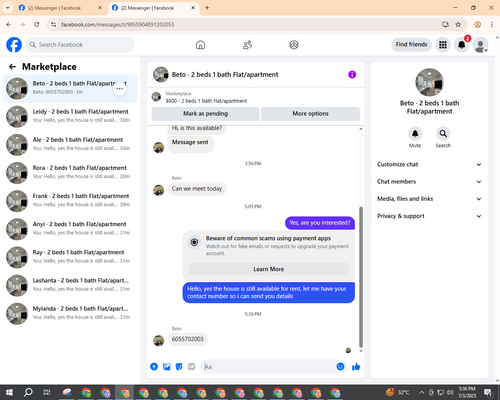Open the Groups icon in top bar
The width and height of the screenshot is (500, 400).
[x=294, y=45]
